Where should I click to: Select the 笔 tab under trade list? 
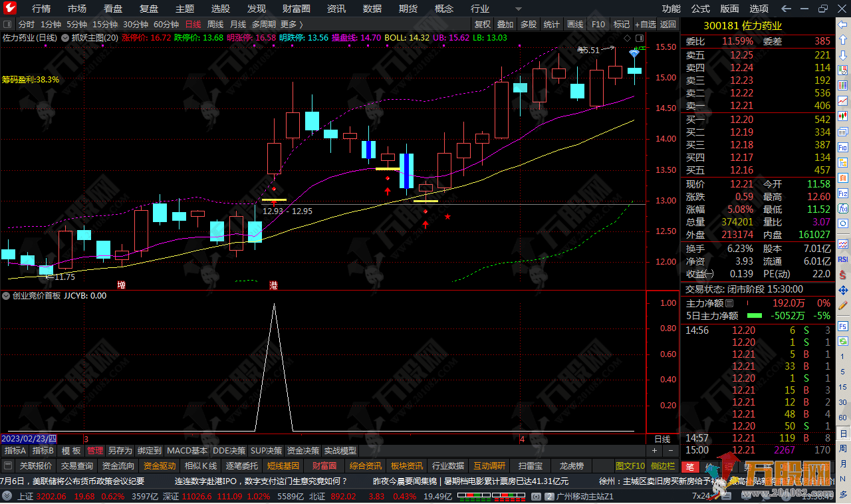(x=691, y=466)
